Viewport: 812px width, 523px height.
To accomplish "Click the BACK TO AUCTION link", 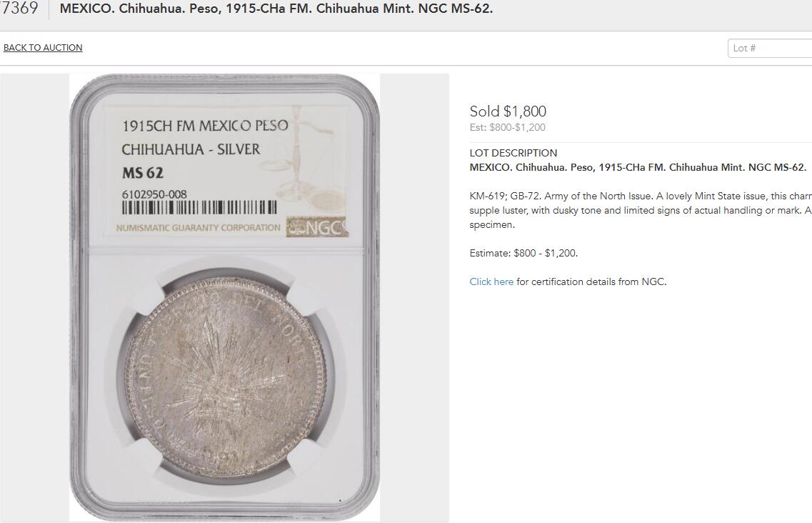I will pos(43,48).
